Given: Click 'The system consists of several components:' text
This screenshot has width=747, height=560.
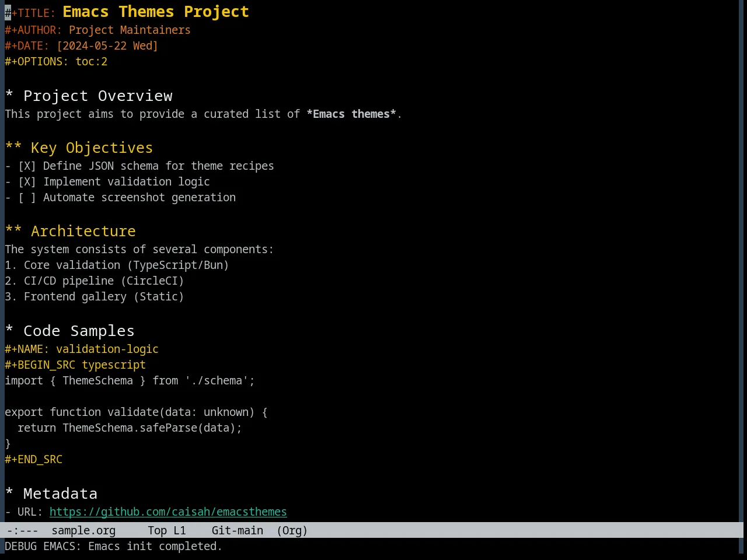Looking at the screenshot, I should coord(139,250).
